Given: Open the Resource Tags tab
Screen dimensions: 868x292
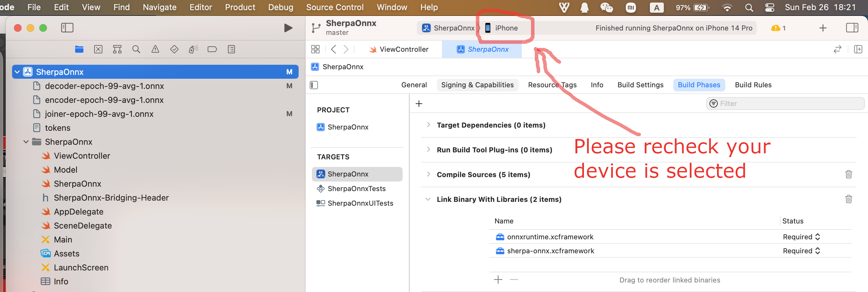Looking at the screenshot, I should [552, 85].
